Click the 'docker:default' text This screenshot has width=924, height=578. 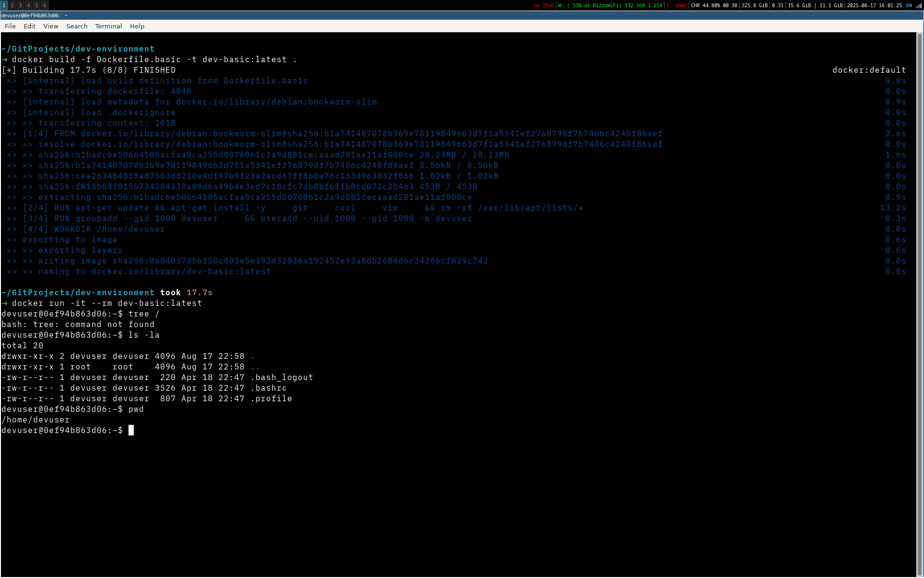(x=869, y=70)
